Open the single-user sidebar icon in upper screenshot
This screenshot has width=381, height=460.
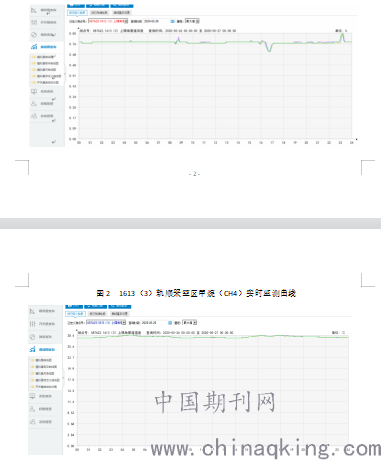point(34,104)
